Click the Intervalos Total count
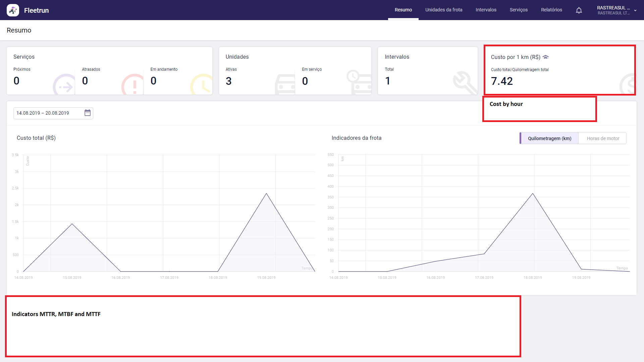This screenshot has height=362, width=644. 388,81
